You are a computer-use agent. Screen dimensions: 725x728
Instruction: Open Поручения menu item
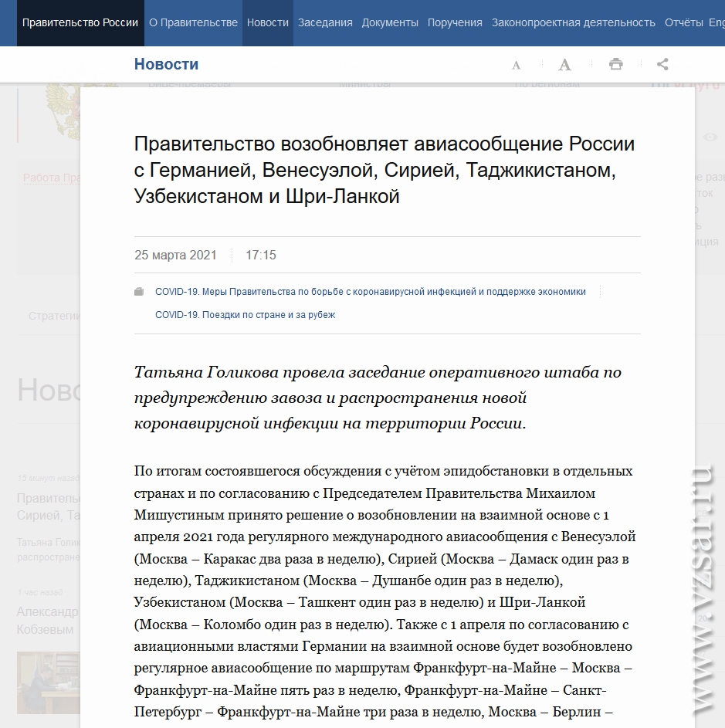pos(455,22)
